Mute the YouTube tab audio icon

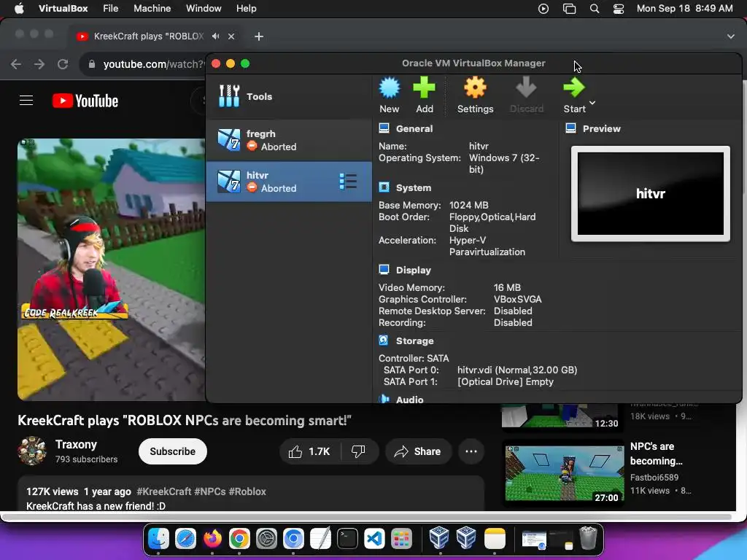coord(216,36)
